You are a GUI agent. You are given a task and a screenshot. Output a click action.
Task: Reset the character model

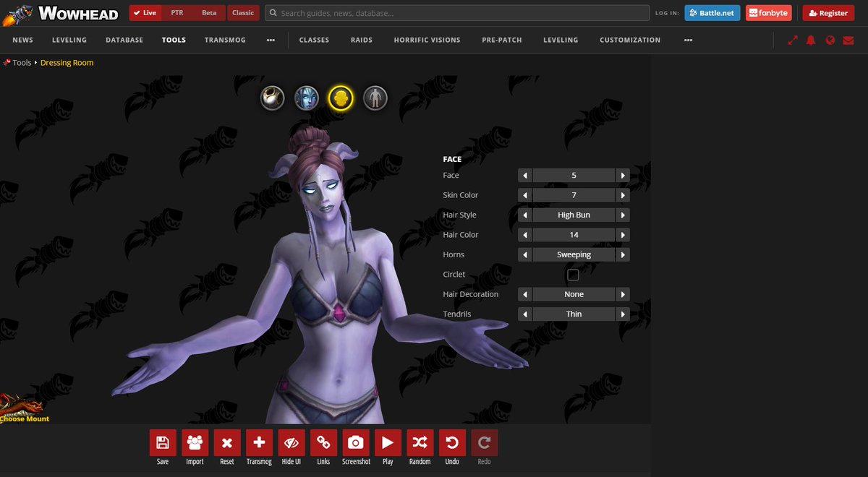coord(227,443)
